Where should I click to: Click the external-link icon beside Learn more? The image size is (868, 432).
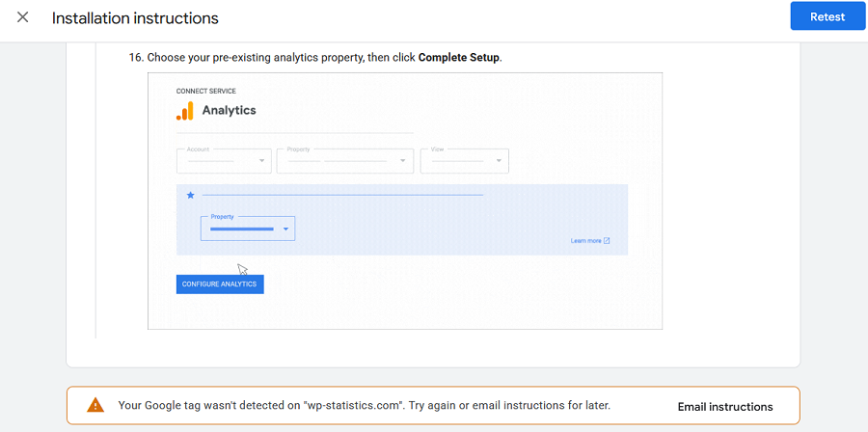coord(607,241)
